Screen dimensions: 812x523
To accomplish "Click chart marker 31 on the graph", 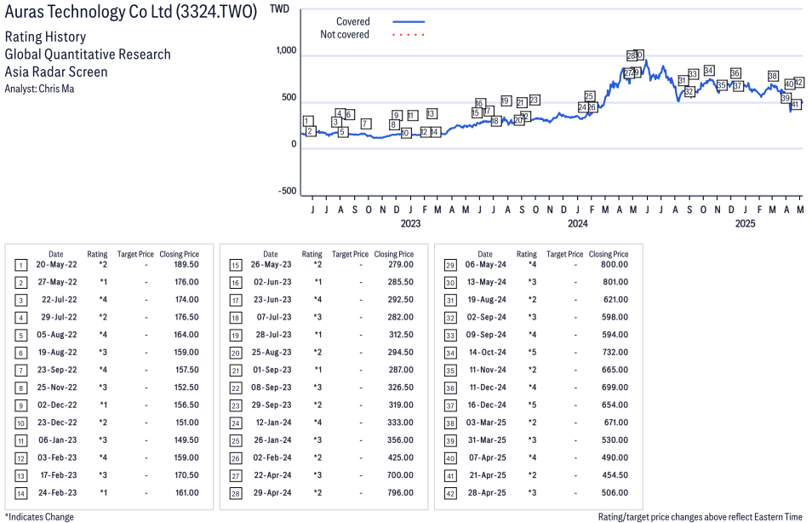I will pos(683,81).
